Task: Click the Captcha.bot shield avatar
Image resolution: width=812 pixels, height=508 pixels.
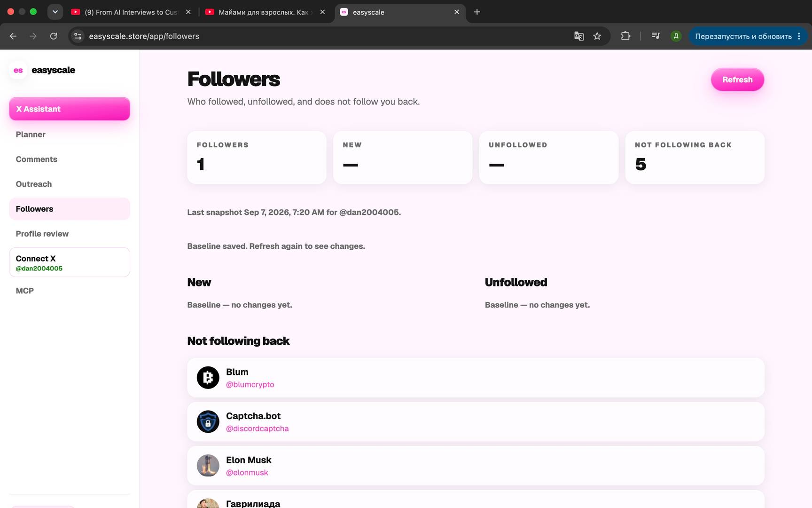Action: pyautogui.click(x=208, y=422)
